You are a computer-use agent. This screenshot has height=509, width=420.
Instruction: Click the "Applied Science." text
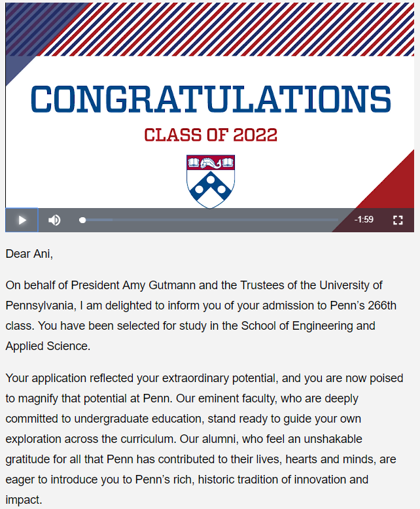tap(48, 346)
